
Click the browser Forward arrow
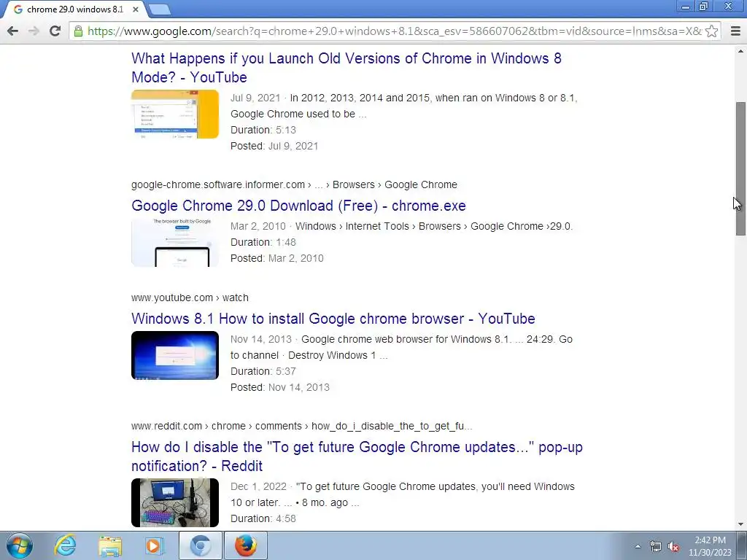tap(34, 31)
